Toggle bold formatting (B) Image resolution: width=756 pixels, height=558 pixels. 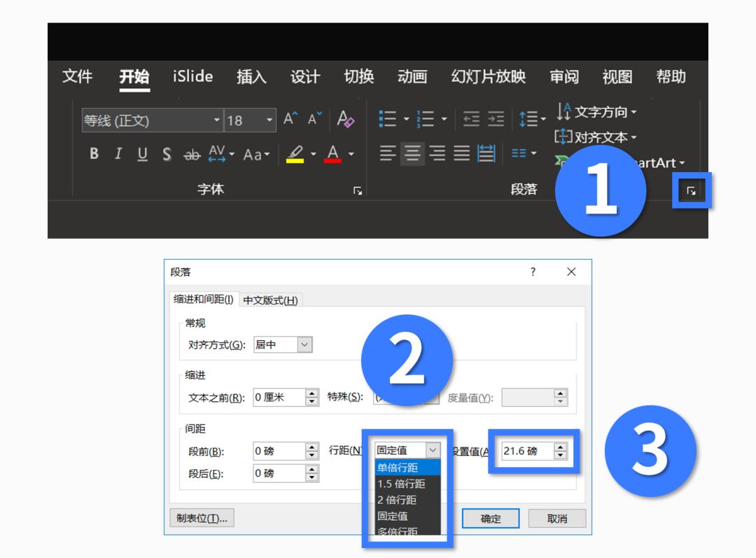(x=94, y=154)
